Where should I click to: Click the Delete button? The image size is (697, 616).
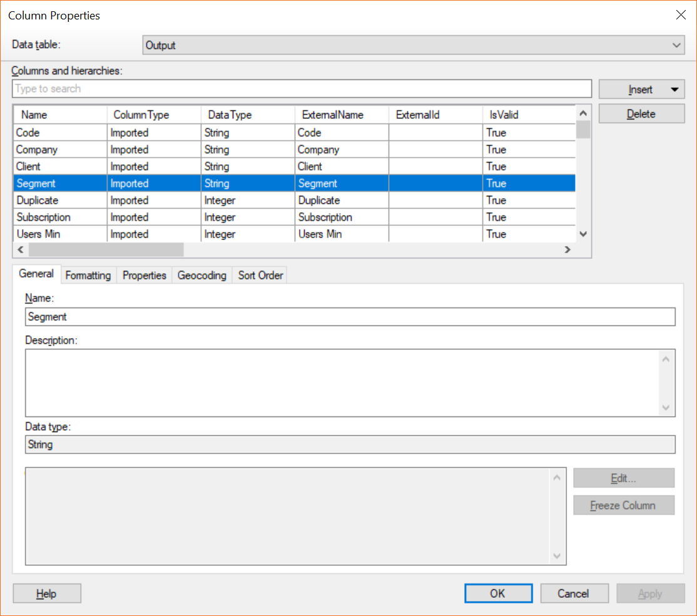[641, 114]
